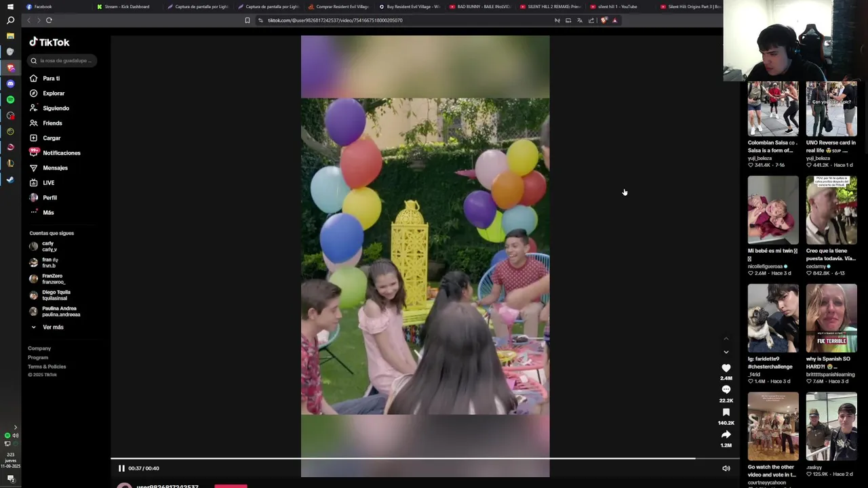The height and width of the screenshot is (488, 868).
Task: Open UNO Reverse card video thumbnail
Action: [831, 108]
